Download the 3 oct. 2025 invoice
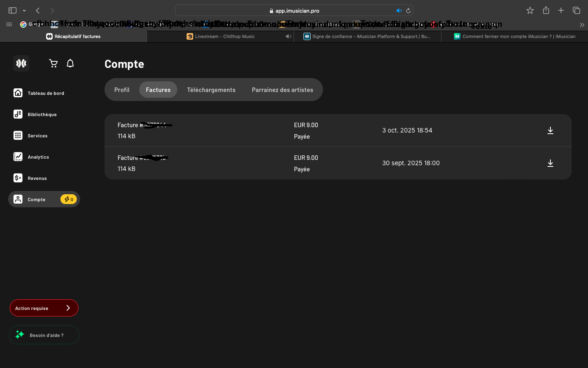588x368 pixels. click(x=550, y=130)
